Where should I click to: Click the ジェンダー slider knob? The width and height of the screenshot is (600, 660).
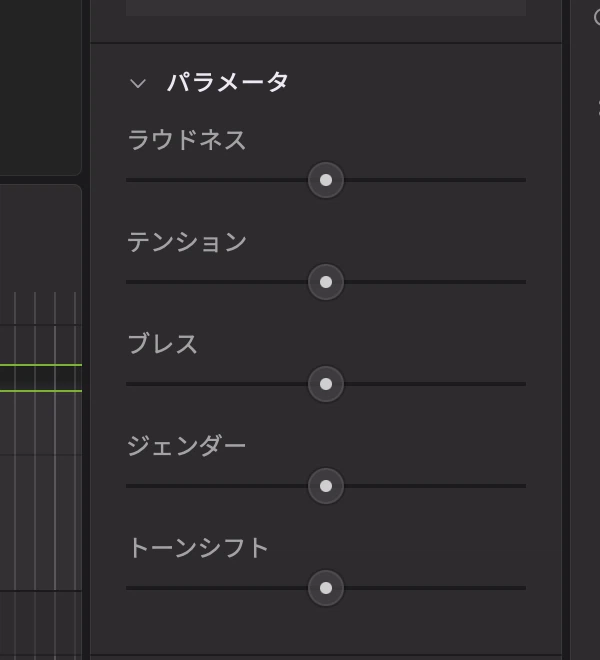click(326, 486)
